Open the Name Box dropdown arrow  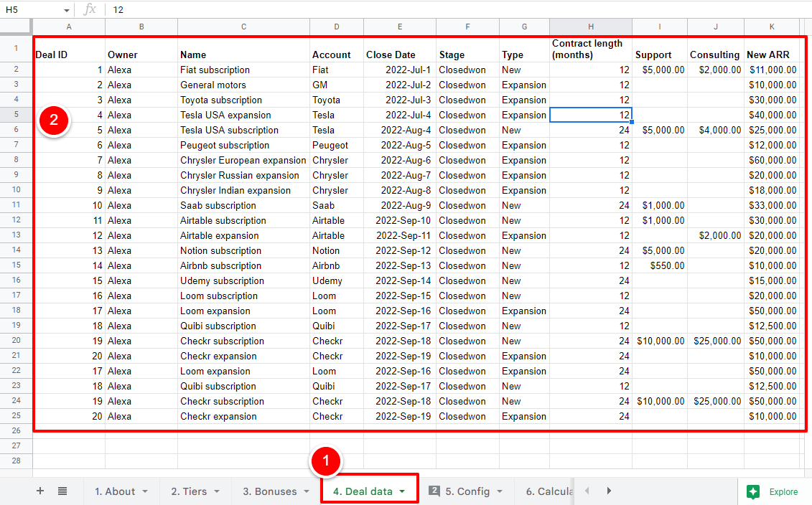pyautogui.click(x=67, y=10)
